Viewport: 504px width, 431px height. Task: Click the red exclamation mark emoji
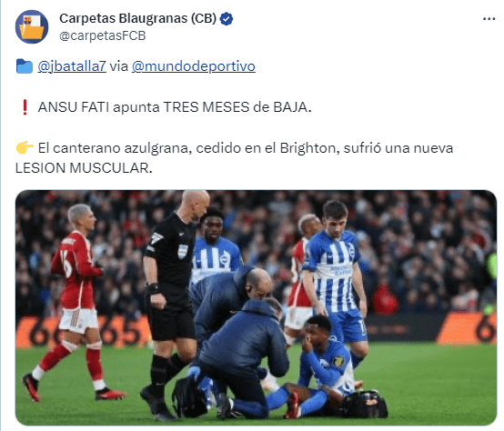(x=25, y=107)
